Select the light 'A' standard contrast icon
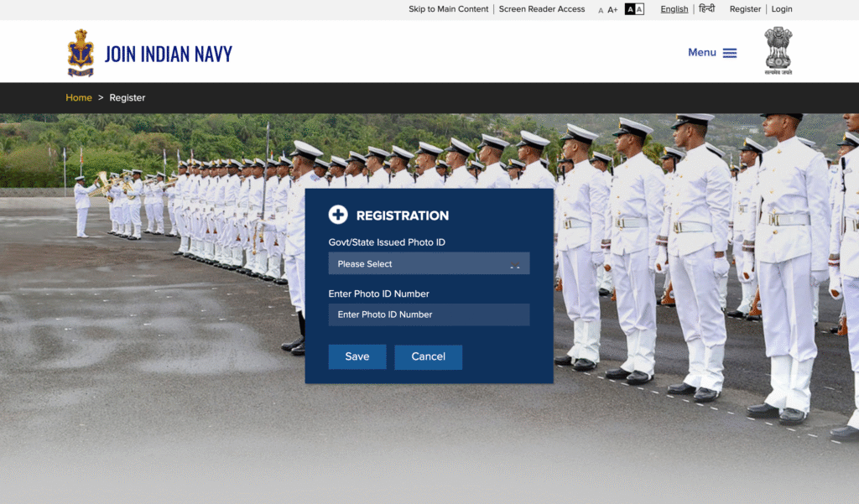The width and height of the screenshot is (859, 504). pos(639,8)
